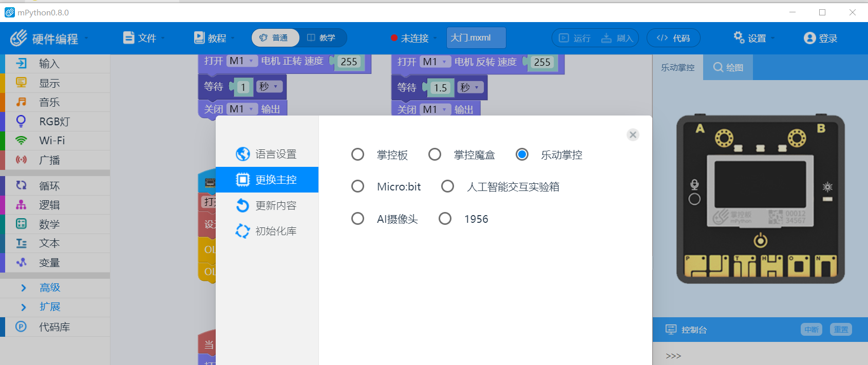
Task: Click the 登录 user login icon
Action: [x=809, y=38]
